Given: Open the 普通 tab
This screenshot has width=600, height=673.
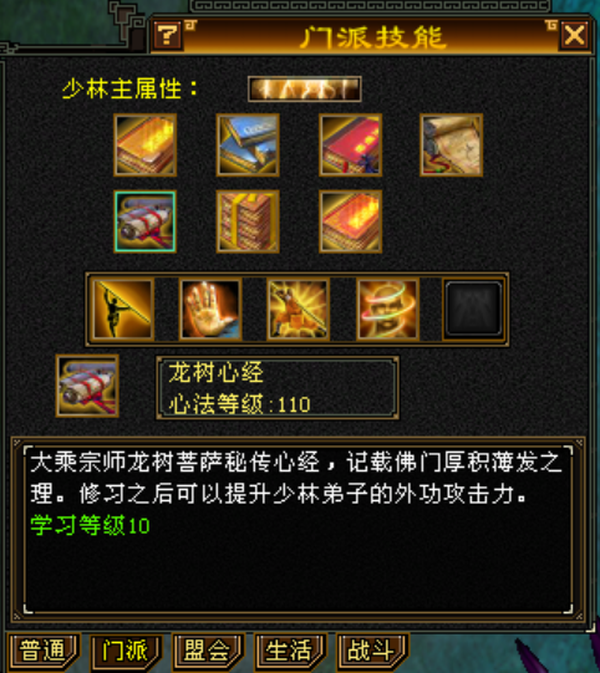Looking at the screenshot, I should (x=44, y=652).
